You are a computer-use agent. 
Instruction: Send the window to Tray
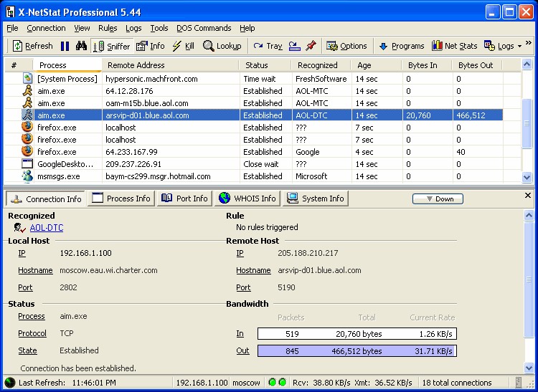point(268,46)
